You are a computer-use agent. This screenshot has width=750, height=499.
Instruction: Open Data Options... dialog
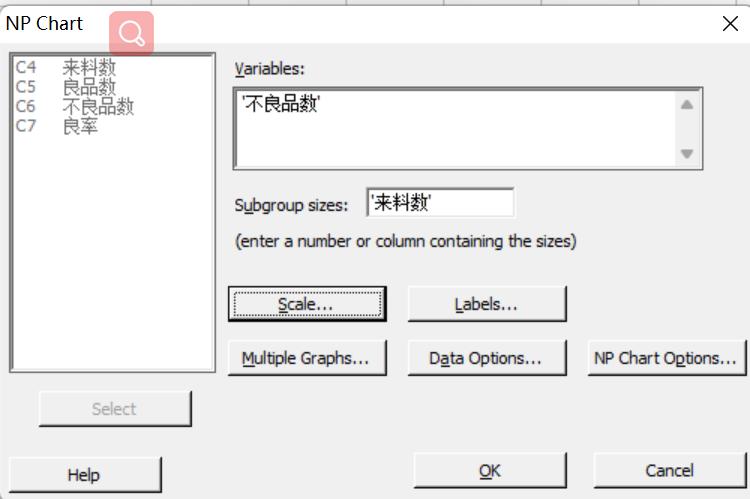(x=486, y=358)
